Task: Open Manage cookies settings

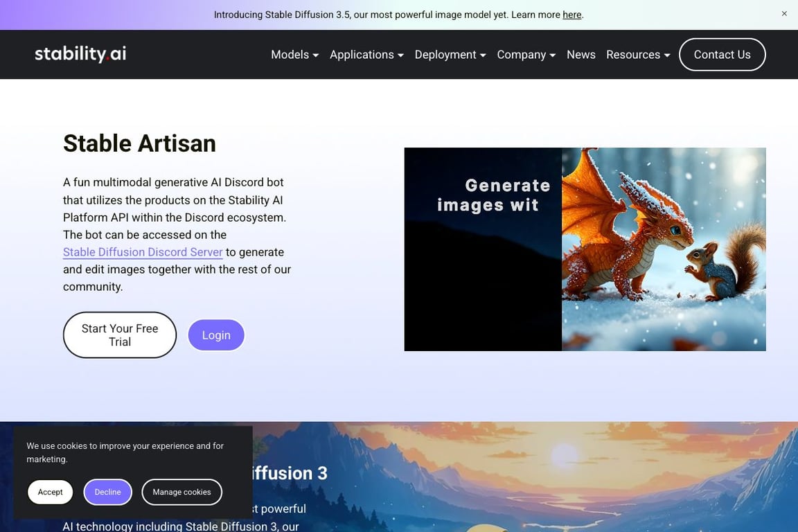Action: tap(181, 492)
